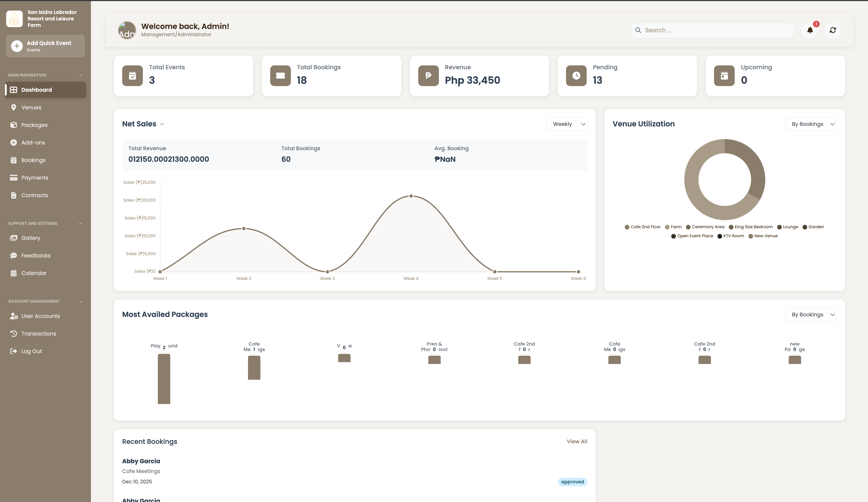Select the Venues section icon
868x502 pixels.
tap(14, 107)
